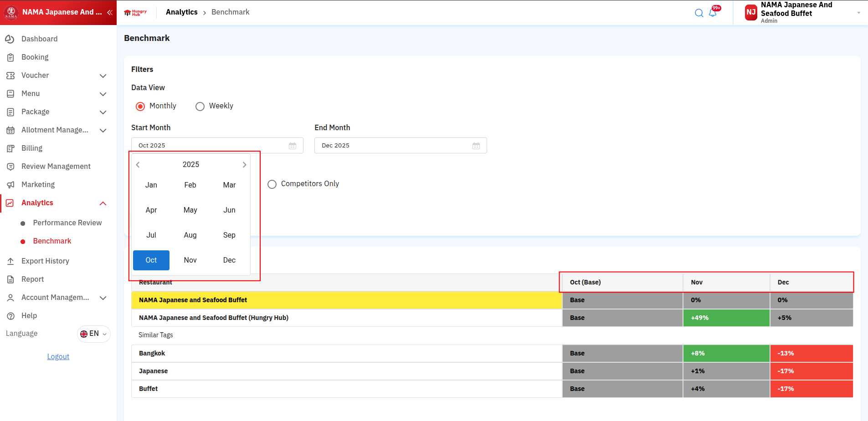Open Performance Review under Analytics
The width and height of the screenshot is (868, 421).
click(67, 223)
